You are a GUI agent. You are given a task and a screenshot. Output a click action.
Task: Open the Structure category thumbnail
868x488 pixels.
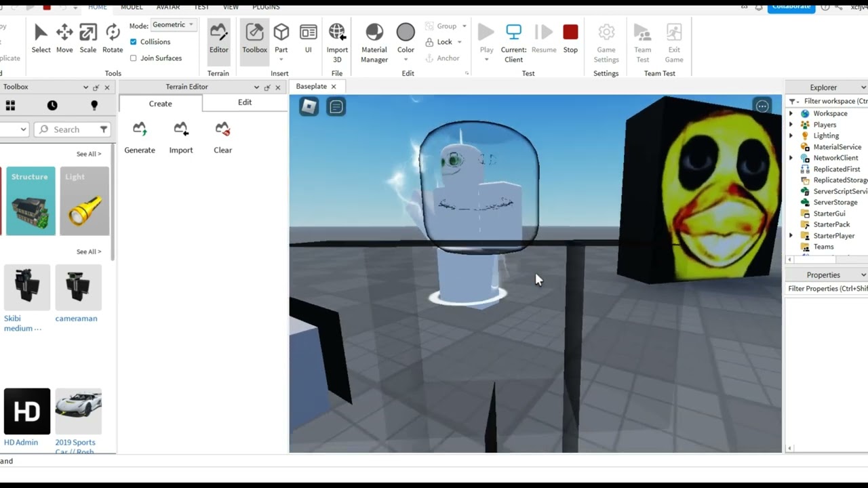(x=31, y=201)
